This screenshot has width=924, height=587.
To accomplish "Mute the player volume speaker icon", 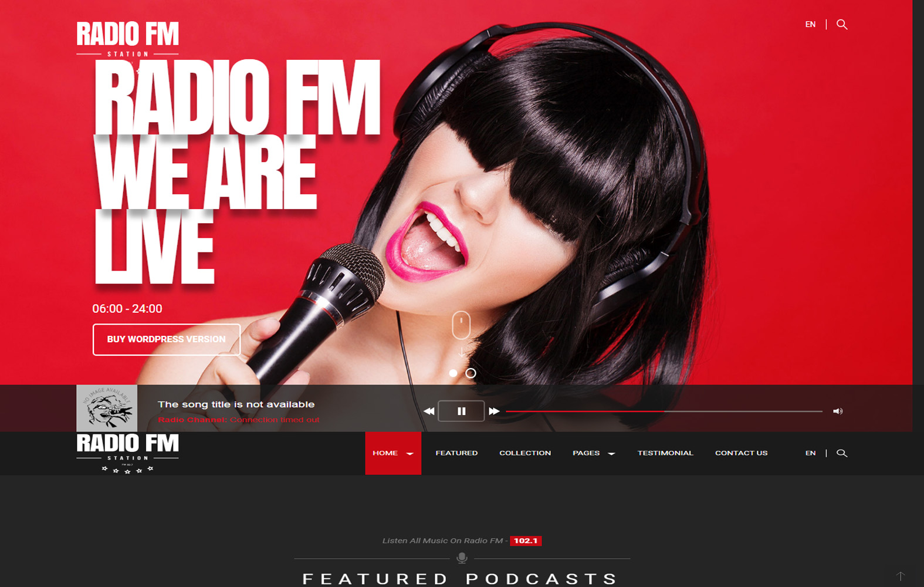I will click(x=838, y=411).
